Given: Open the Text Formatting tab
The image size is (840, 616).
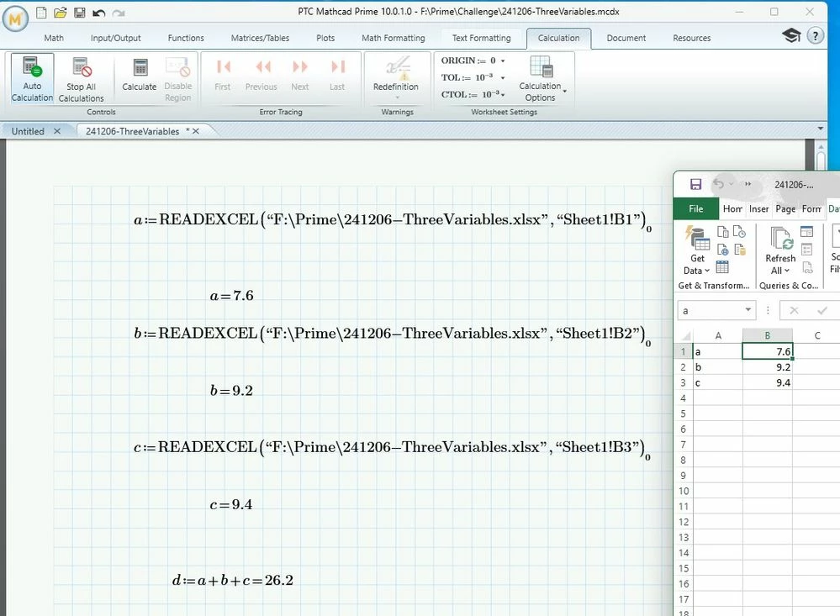Looking at the screenshot, I should 481,38.
